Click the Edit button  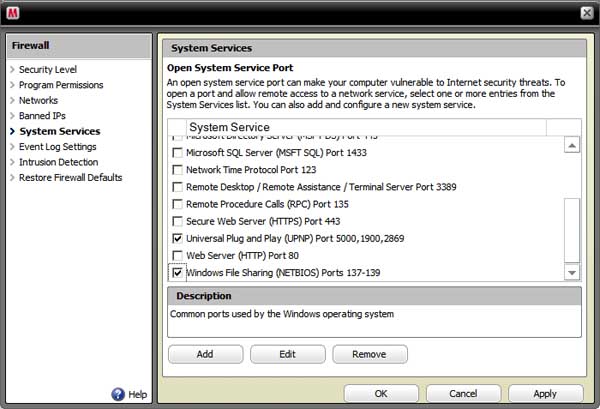[x=287, y=354]
